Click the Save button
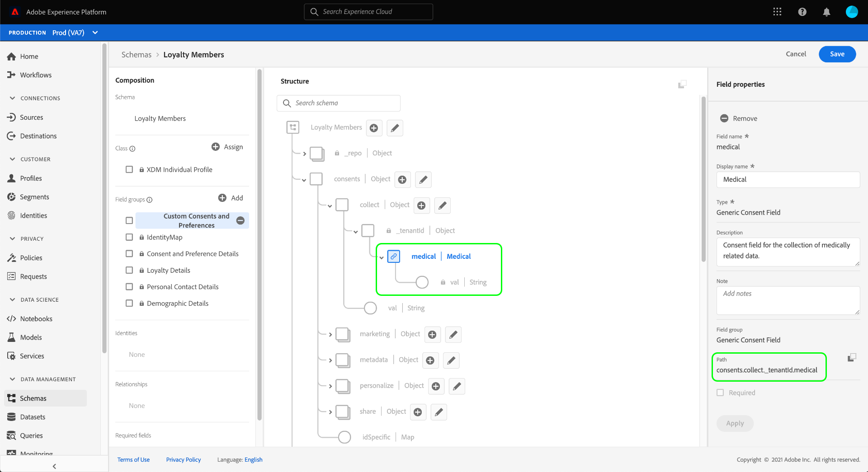Viewport: 868px width, 472px height. [x=837, y=54]
